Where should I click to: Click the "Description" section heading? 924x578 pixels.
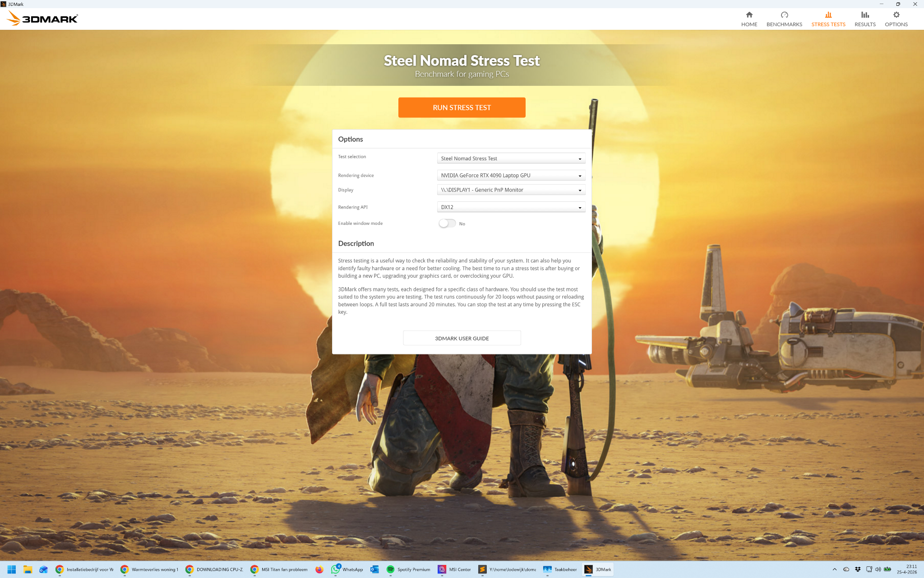[356, 243]
